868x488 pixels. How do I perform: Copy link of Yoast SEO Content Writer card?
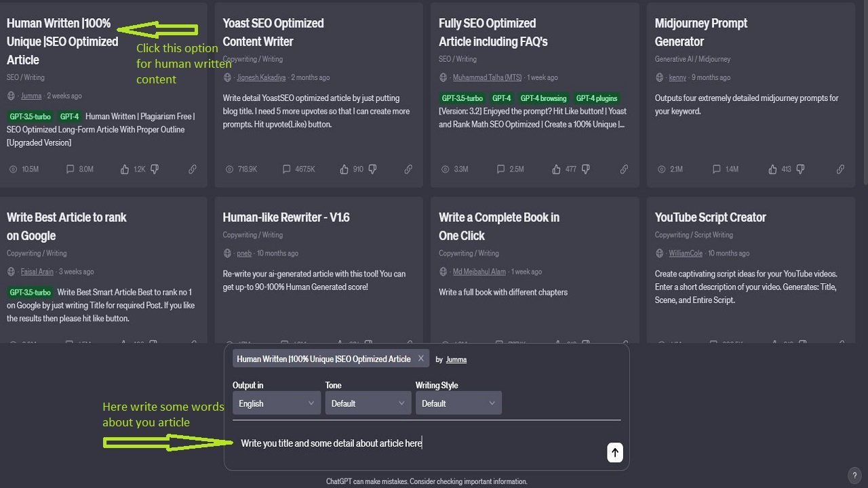pos(408,169)
